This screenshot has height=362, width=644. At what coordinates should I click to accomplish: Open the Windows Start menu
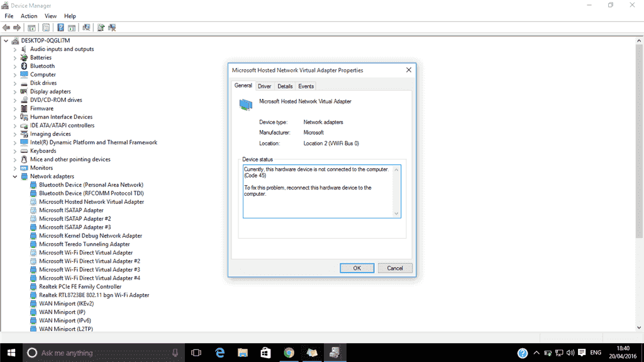click(11, 353)
